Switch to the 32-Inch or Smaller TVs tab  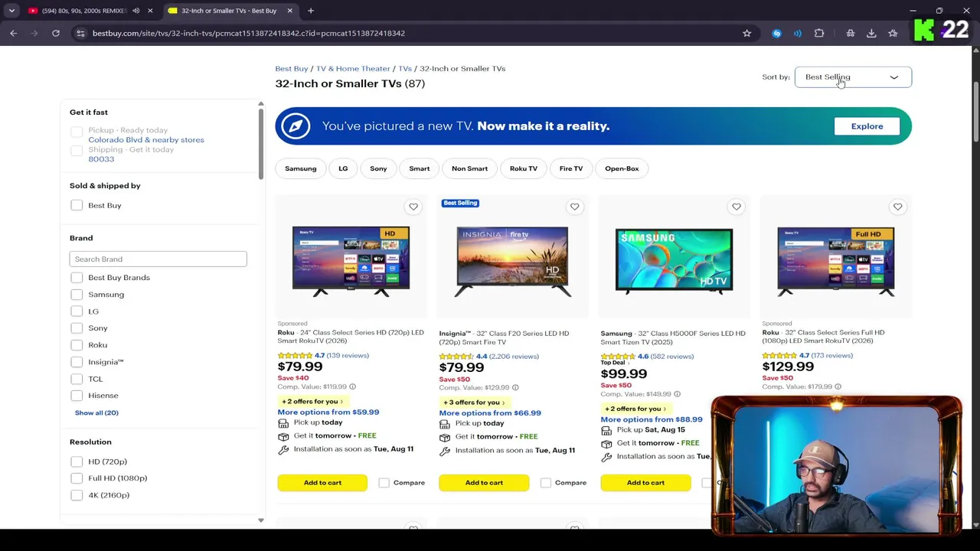(229, 11)
